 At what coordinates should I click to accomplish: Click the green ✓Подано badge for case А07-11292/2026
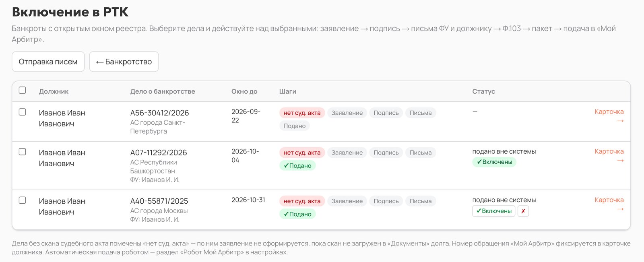[x=297, y=166]
